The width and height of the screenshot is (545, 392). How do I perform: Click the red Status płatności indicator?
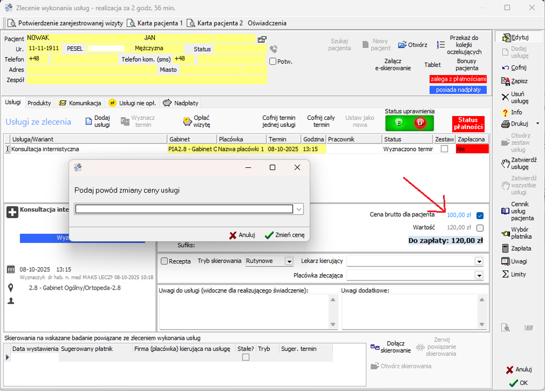[x=468, y=123]
